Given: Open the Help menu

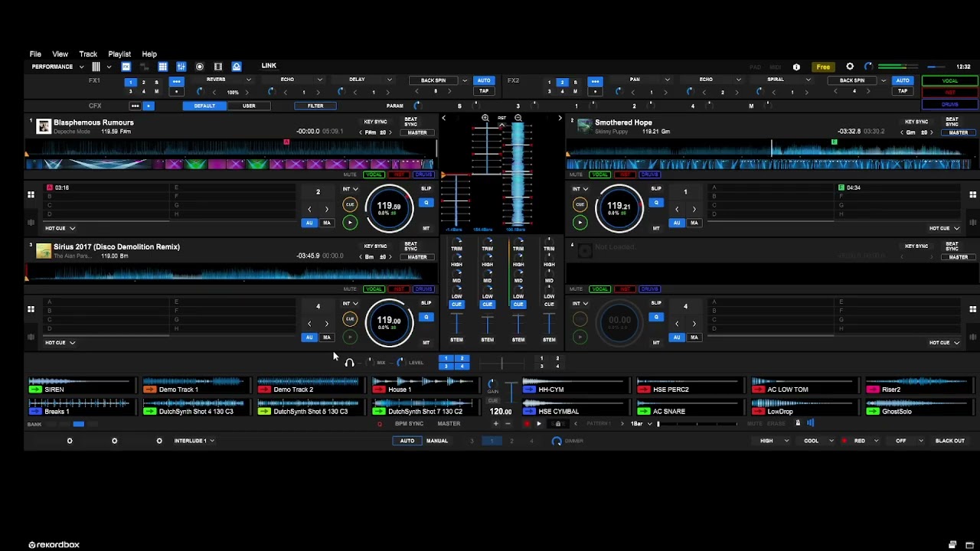Looking at the screenshot, I should coord(149,54).
